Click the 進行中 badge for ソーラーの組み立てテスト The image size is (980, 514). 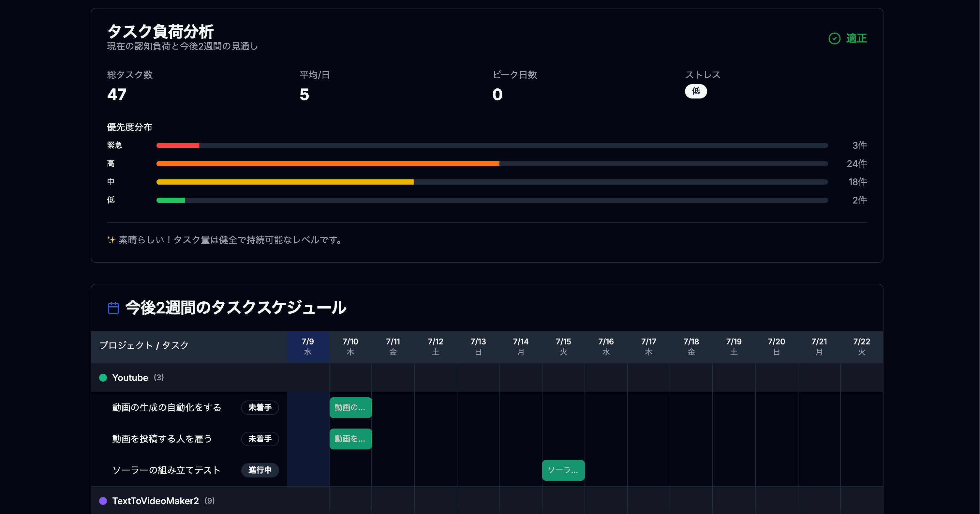[x=260, y=470]
